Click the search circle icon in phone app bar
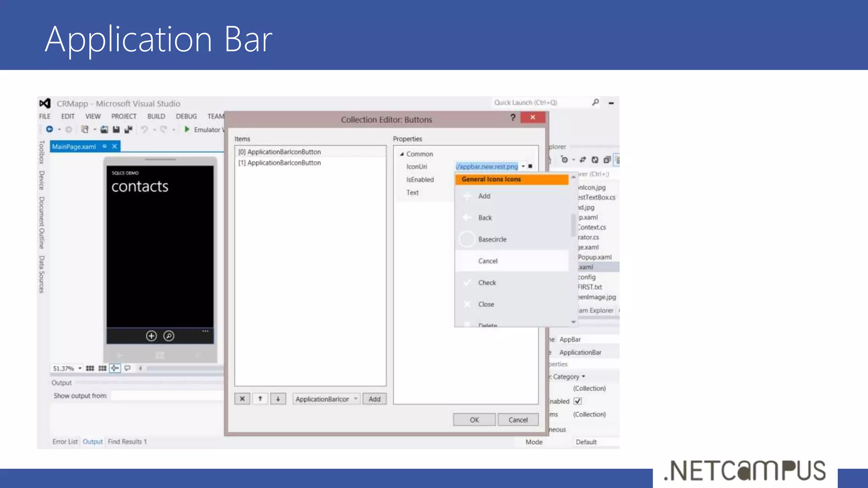This screenshot has height=488, width=868. point(169,336)
